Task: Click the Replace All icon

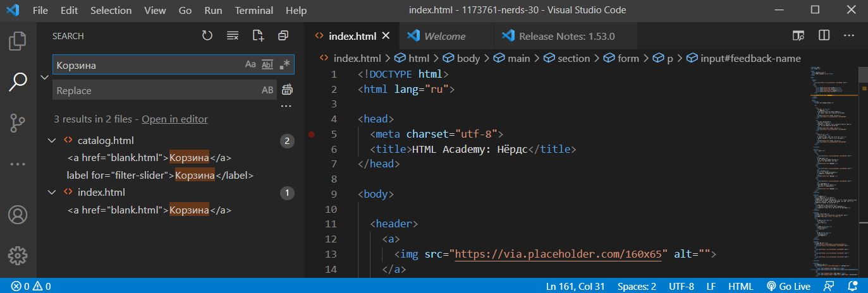Action: 287,90
